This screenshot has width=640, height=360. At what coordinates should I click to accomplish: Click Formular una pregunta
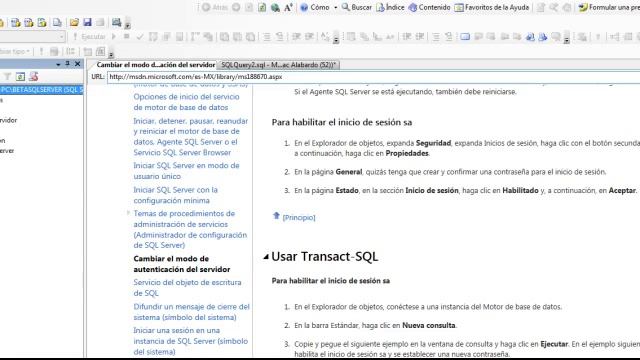coord(609,7)
